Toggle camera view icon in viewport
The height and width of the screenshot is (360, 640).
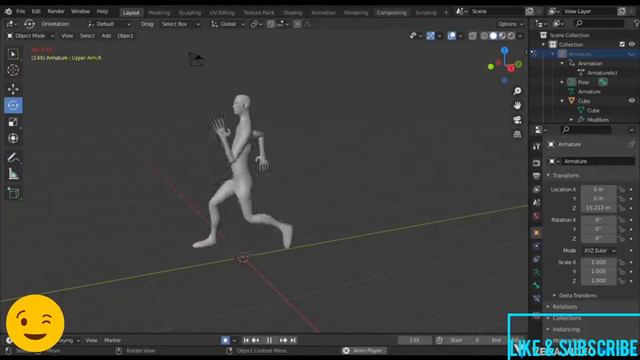click(x=517, y=120)
